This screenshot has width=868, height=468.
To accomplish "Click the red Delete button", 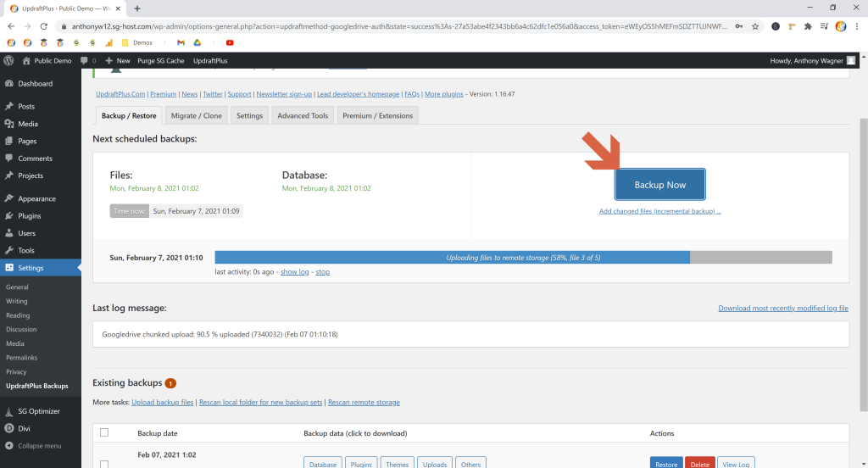I will [x=699, y=464].
